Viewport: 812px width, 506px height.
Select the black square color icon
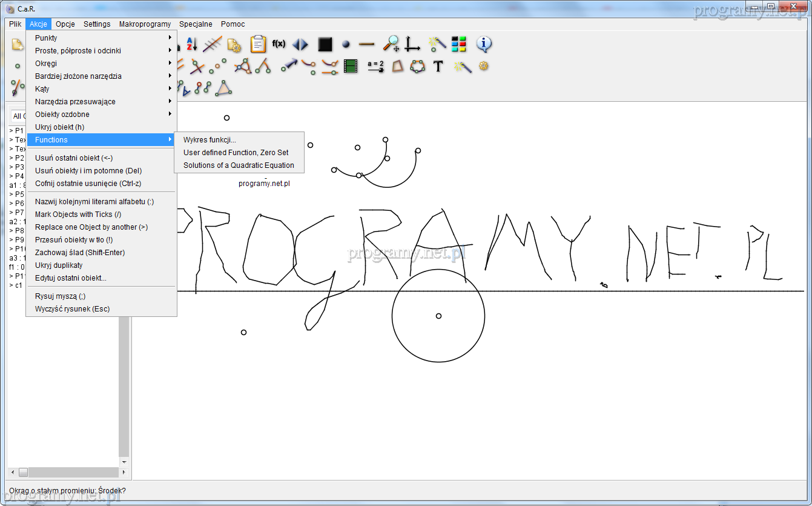(x=325, y=44)
